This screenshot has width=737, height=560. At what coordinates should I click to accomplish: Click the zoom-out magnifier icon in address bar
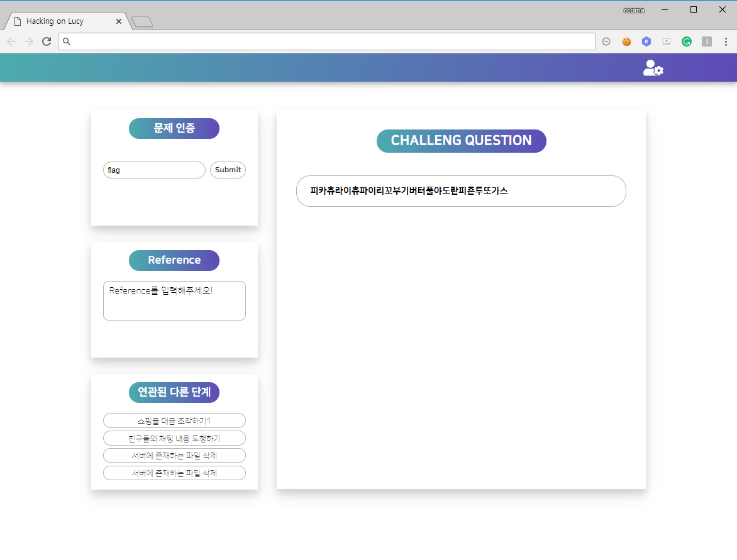click(x=606, y=41)
